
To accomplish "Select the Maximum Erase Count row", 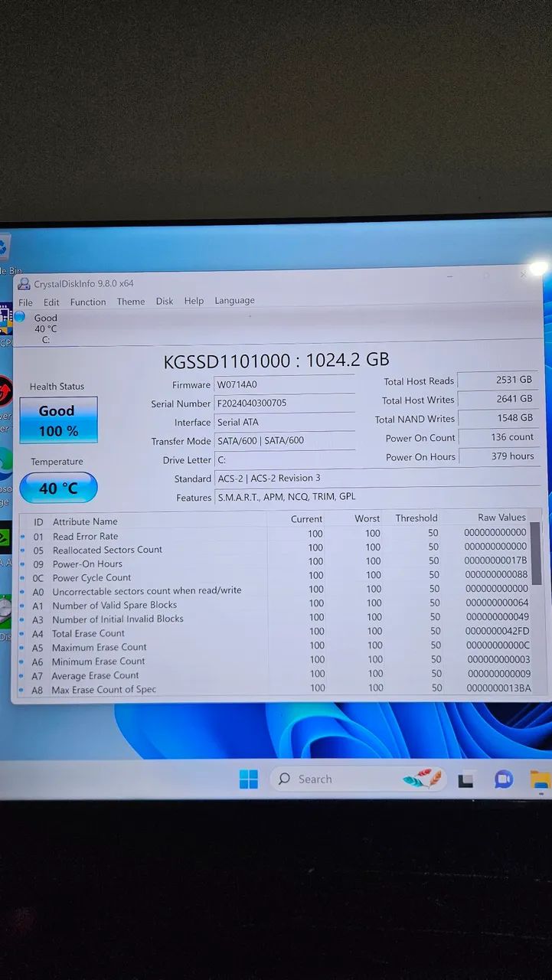I will tap(276, 647).
